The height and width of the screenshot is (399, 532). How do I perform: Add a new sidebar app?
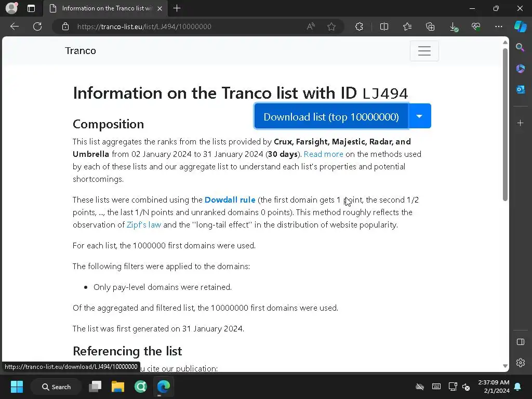520,123
